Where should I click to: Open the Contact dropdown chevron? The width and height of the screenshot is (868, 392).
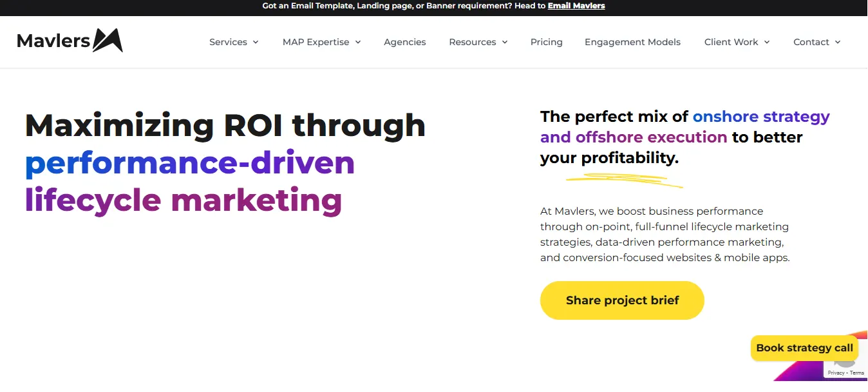tap(838, 42)
